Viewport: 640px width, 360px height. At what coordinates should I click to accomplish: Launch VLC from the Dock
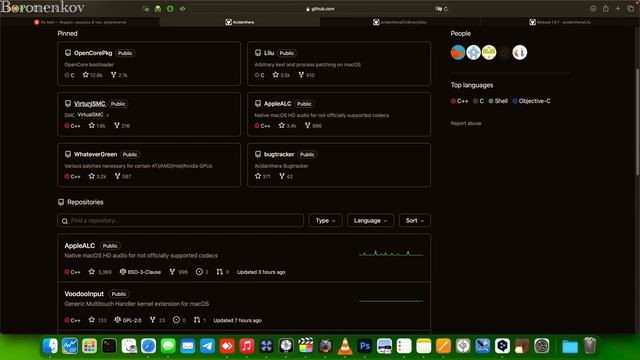(345, 346)
